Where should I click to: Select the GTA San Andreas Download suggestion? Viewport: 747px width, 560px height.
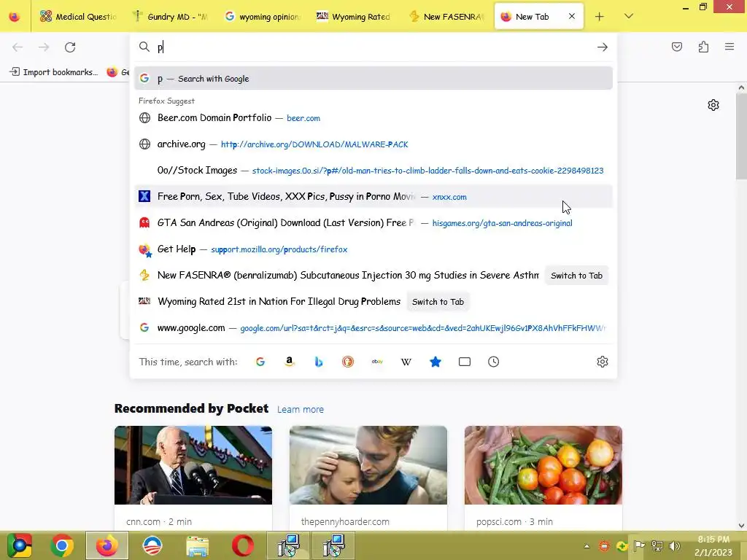[373, 223]
